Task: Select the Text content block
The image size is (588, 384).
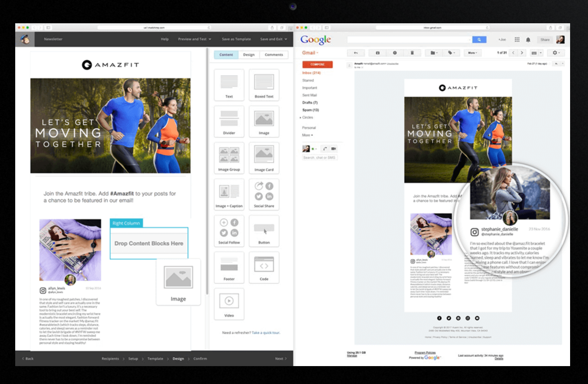Action: [x=229, y=85]
